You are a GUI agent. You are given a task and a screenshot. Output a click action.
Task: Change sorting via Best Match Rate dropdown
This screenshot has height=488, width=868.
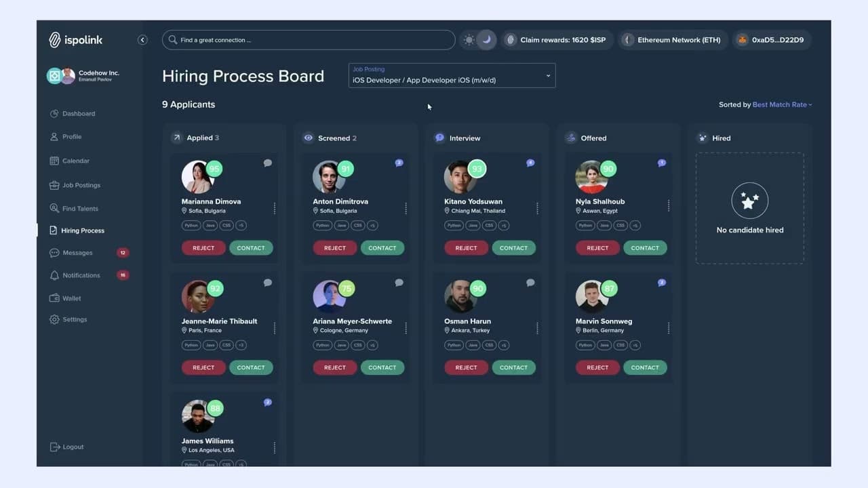[781, 104]
